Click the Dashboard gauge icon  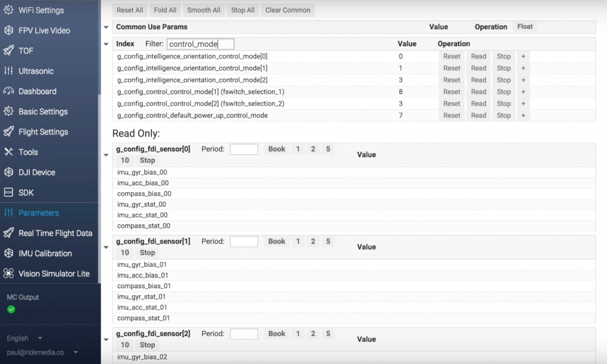point(8,91)
